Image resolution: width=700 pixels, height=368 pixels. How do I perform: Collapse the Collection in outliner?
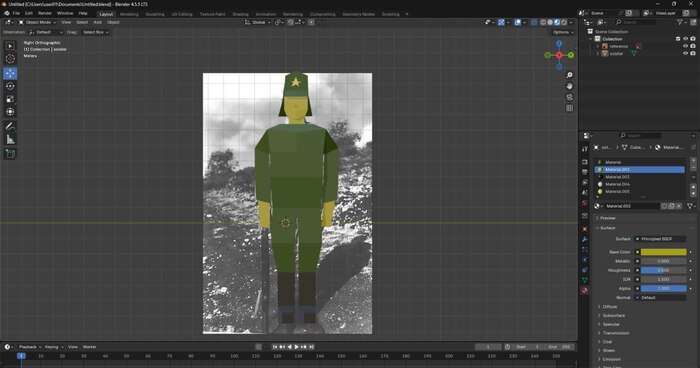coord(591,39)
